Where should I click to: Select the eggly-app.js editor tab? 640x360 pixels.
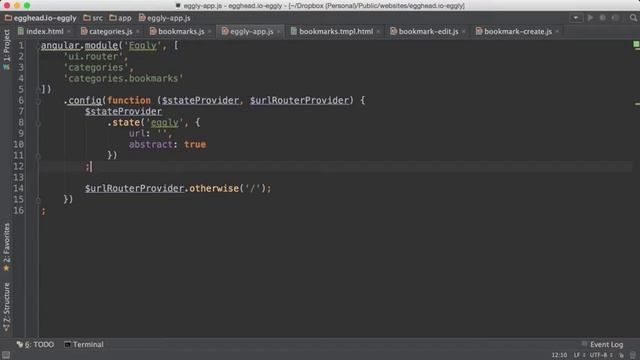pos(251,31)
